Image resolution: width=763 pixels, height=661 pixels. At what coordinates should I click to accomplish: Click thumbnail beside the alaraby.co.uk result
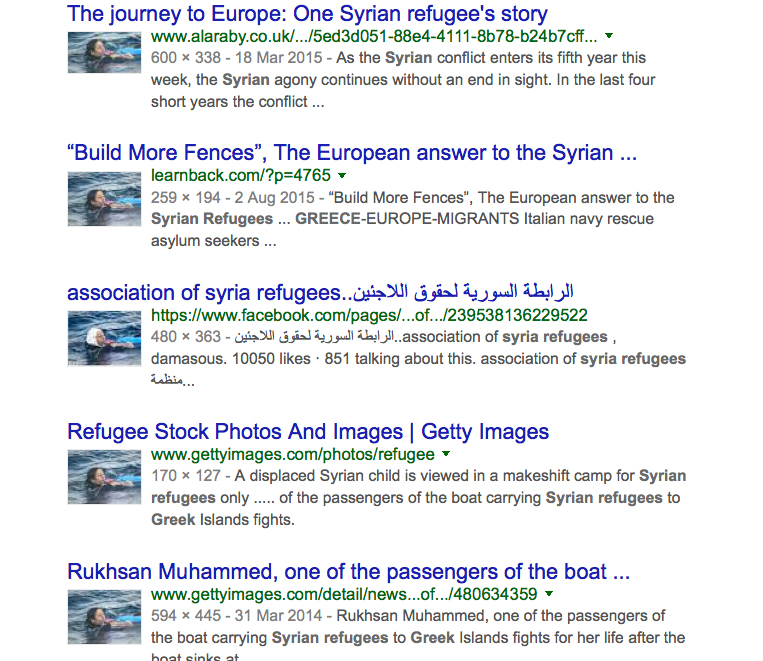pos(104,52)
